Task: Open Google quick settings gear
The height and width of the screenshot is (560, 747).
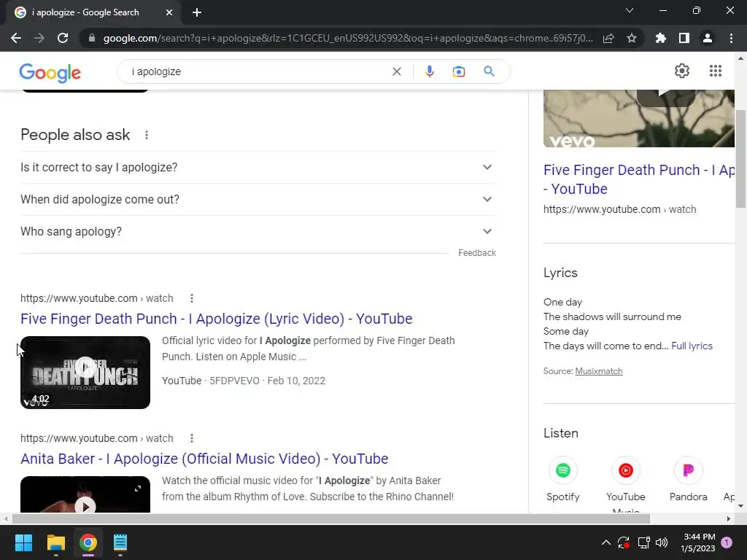Action: tap(682, 71)
